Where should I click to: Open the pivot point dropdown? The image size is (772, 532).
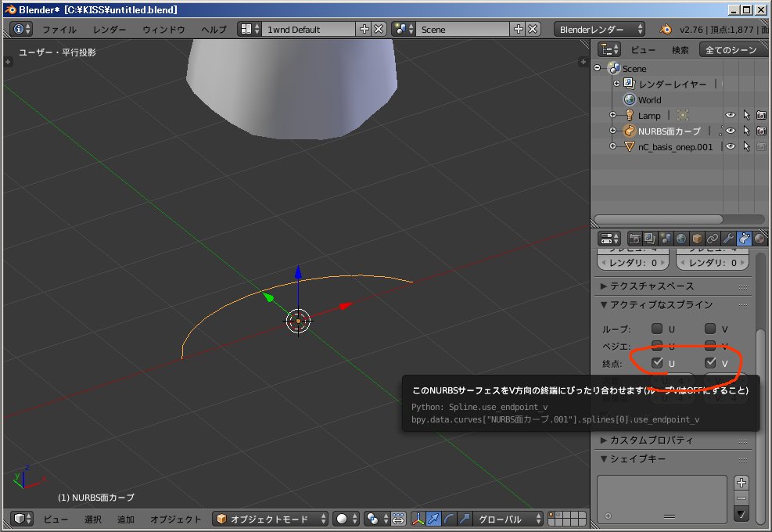(x=378, y=519)
